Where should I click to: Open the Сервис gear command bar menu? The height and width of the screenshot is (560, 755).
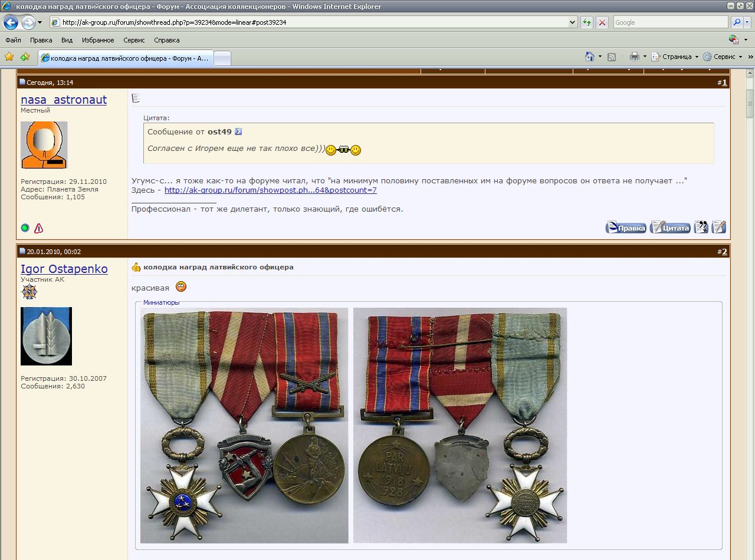(723, 57)
